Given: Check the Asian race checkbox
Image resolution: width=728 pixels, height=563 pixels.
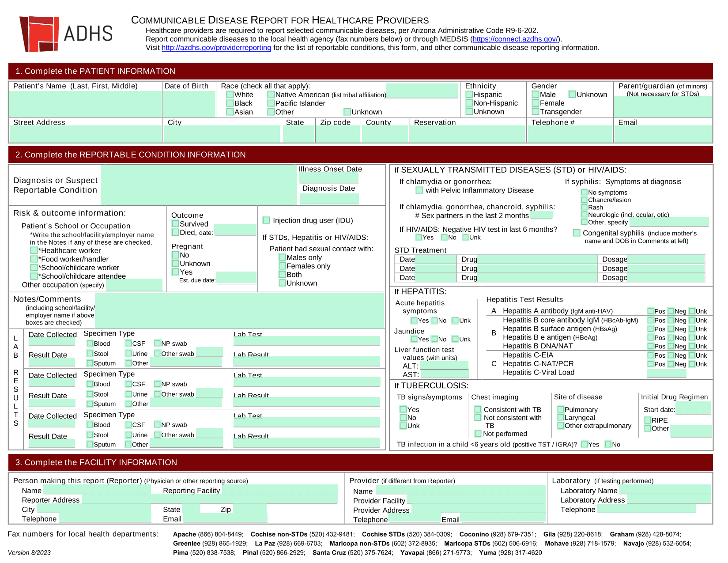Looking at the screenshot, I should pyautogui.click(x=230, y=112).
